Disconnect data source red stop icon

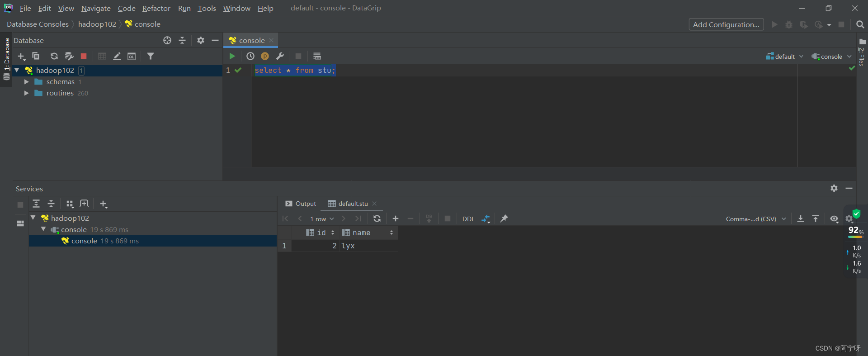[84, 56]
